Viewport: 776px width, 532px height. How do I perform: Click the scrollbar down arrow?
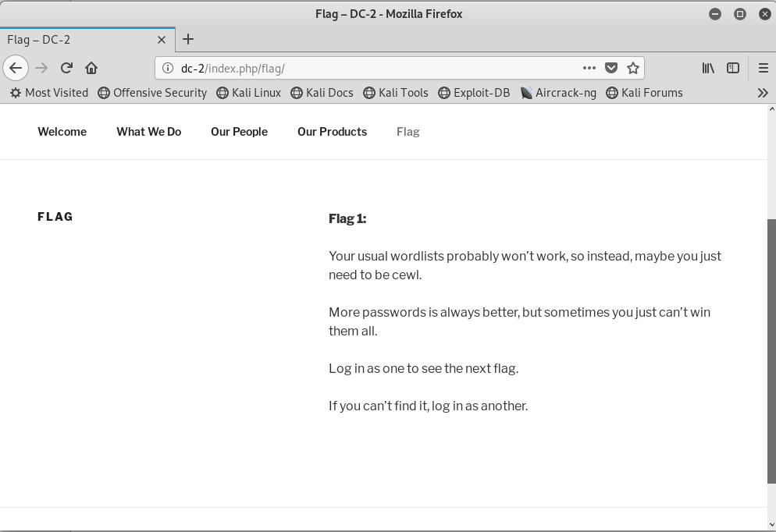771,525
